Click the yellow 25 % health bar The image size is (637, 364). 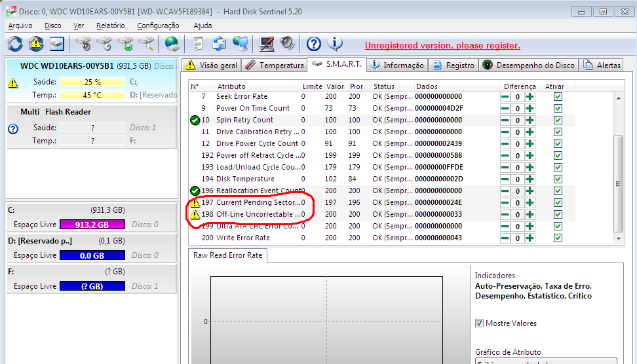[92, 82]
